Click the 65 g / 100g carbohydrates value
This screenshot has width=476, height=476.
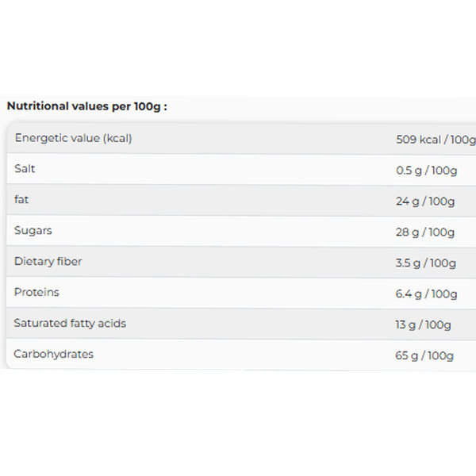click(425, 355)
